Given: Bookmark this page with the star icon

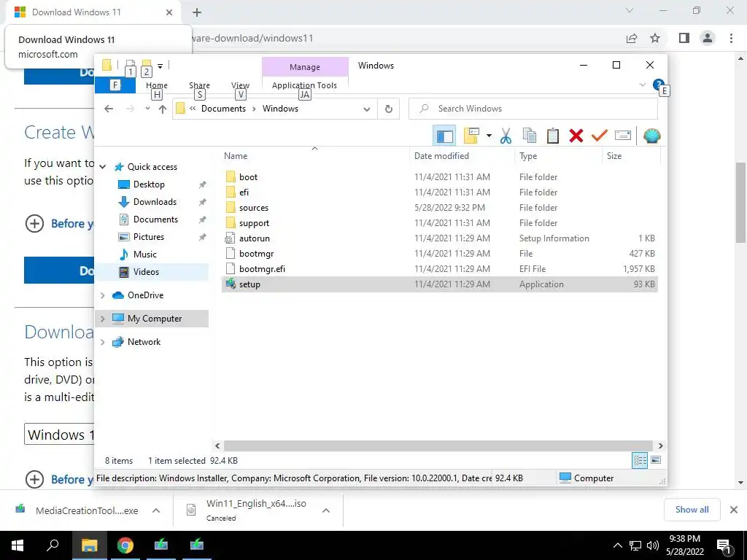Looking at the screenshot, I should [655, 38].
